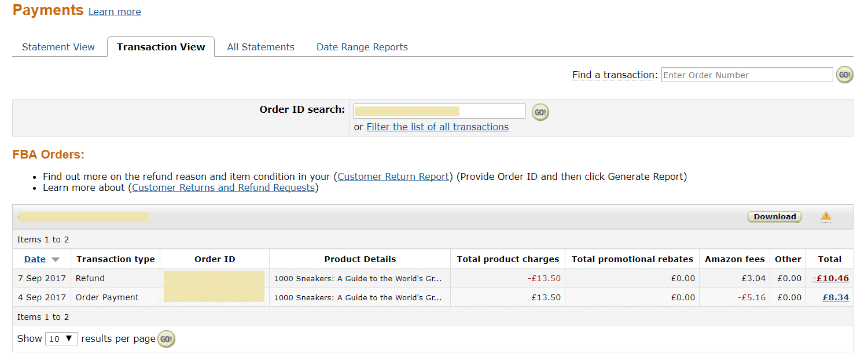868x361 pixels.
Task: Open Customer Returns and Refund Requests link
Action: [x=223, y=187]
